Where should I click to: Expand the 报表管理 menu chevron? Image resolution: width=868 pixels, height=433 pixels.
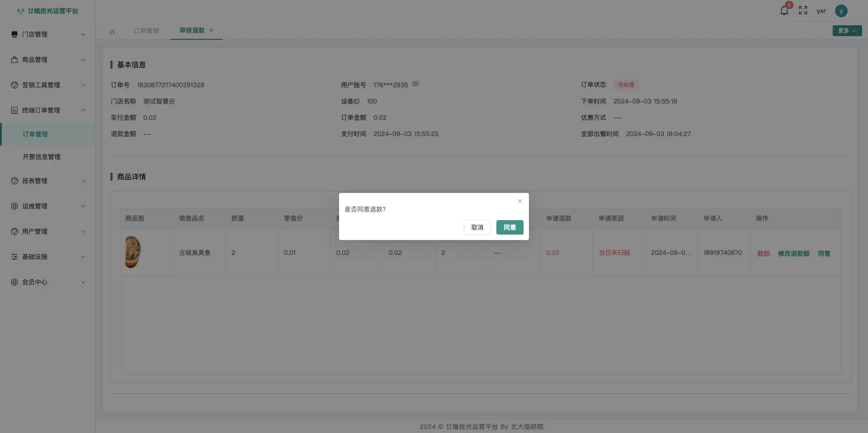83,181
